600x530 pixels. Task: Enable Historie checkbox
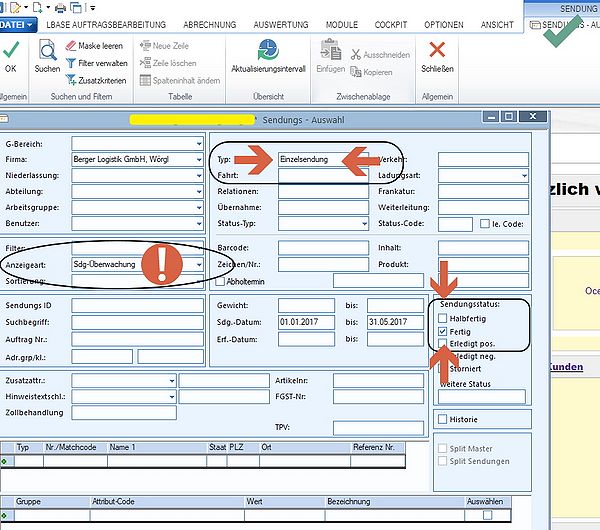click(x=443, y=419)
